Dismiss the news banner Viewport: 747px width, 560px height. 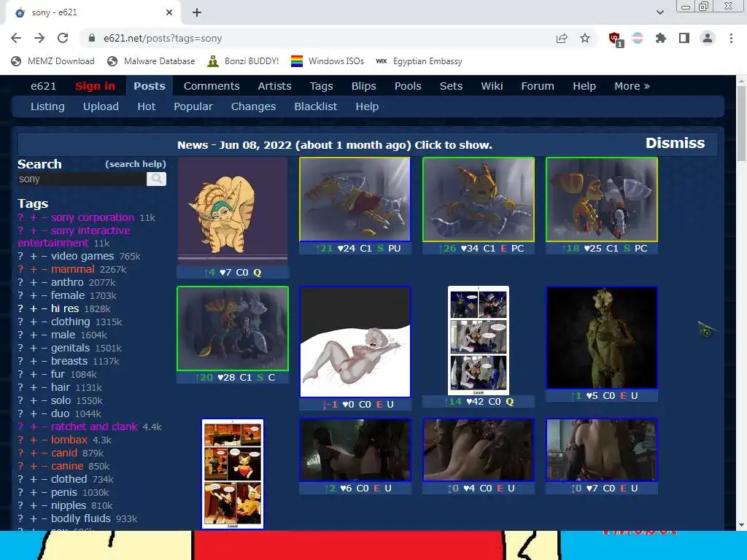pyautogui.click(x=675, y=144)
